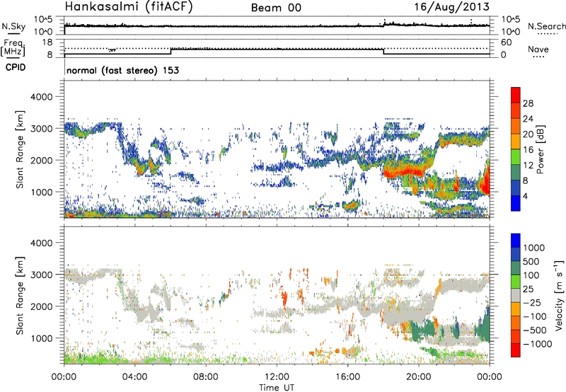Click the '10^5' tick on N.Sky axis
566x392 pixels.
(44, 20)
